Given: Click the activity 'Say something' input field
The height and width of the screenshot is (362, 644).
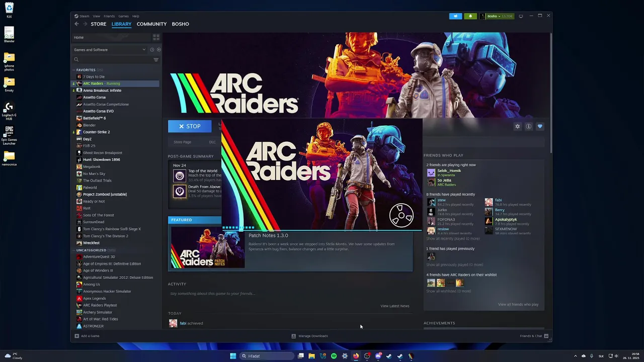Looking at the screenshot, I should click(x=289, y=294).
